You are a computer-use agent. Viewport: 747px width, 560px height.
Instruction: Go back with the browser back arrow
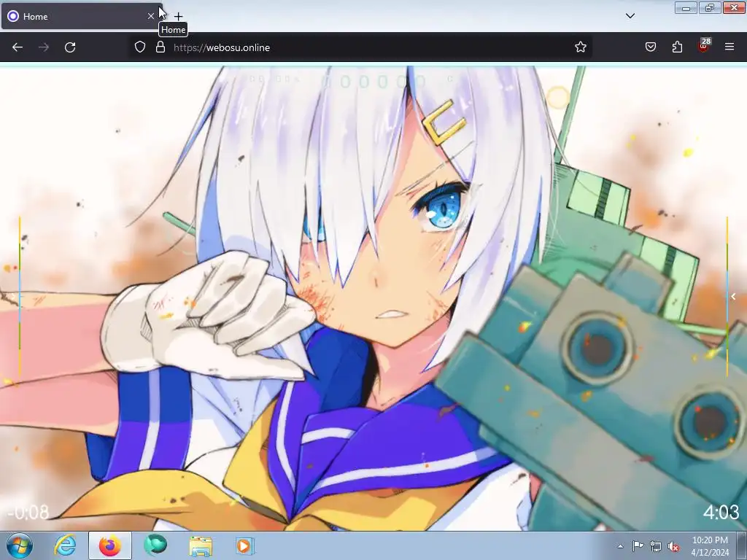tap(18, 47)
